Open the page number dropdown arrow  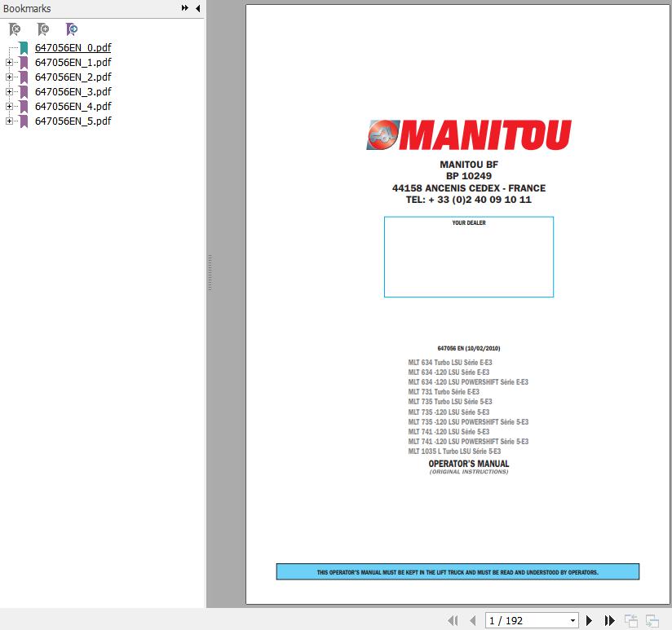tap(573, 620)
